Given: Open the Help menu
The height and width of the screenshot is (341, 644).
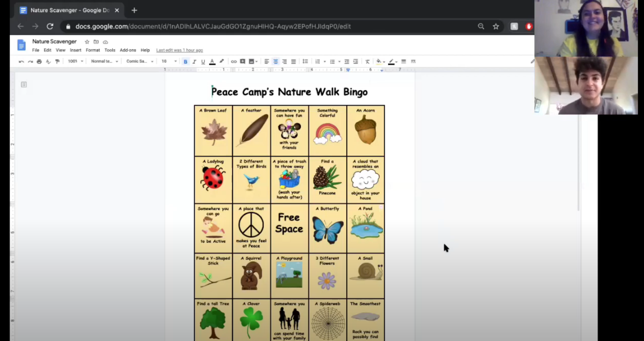Looking at the screenshot, I should click(x=145, y=50).
